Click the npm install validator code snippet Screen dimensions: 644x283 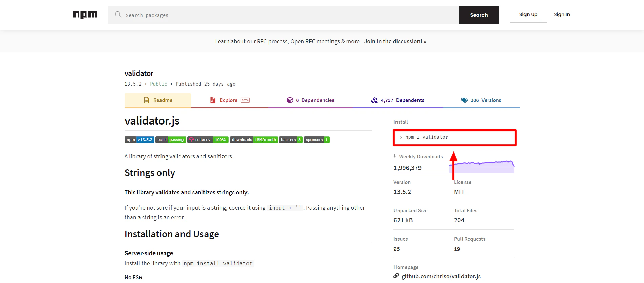(x=218, y=263)
